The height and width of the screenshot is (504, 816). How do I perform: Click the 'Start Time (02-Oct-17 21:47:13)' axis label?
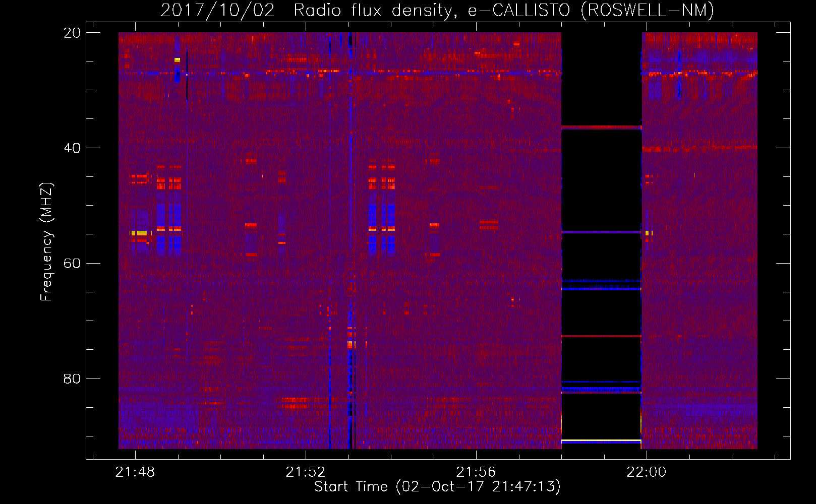437,487
